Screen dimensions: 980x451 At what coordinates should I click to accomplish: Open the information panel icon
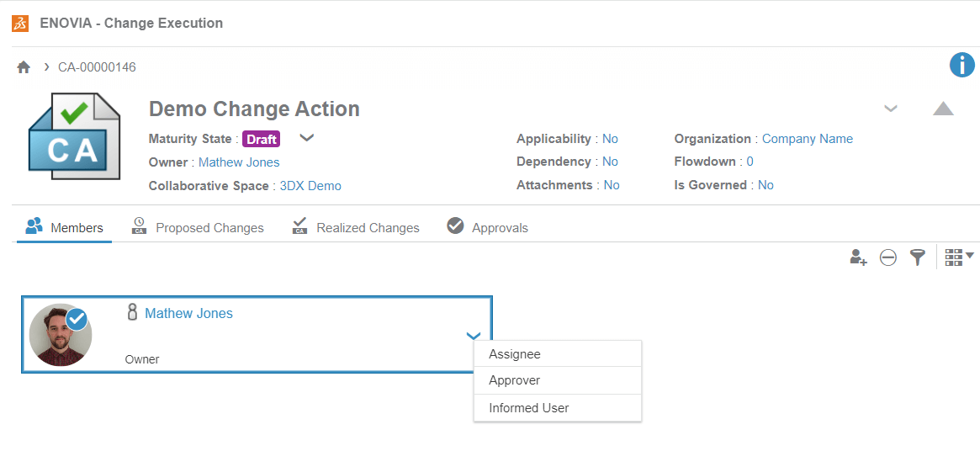(961, 65)
